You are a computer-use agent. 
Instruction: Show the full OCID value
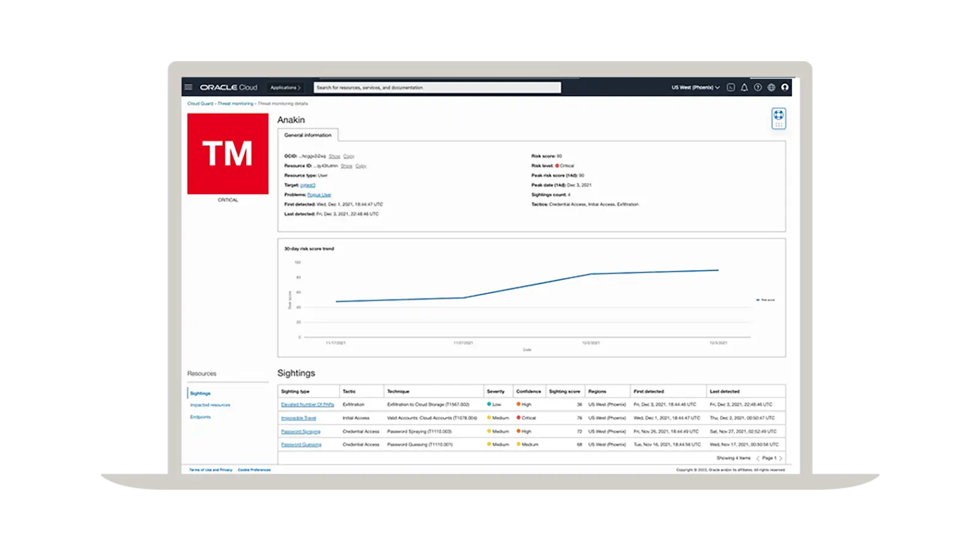coord(334,157)
